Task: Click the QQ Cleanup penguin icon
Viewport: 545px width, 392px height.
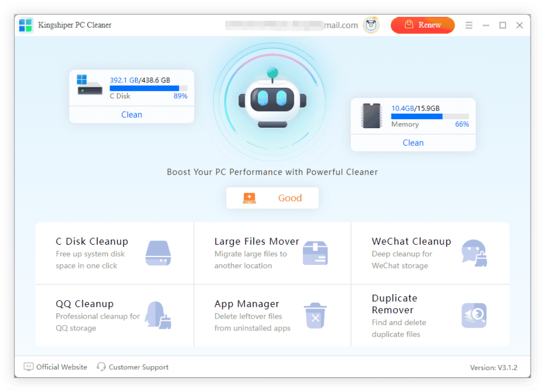Action: (x=158, y=315)
